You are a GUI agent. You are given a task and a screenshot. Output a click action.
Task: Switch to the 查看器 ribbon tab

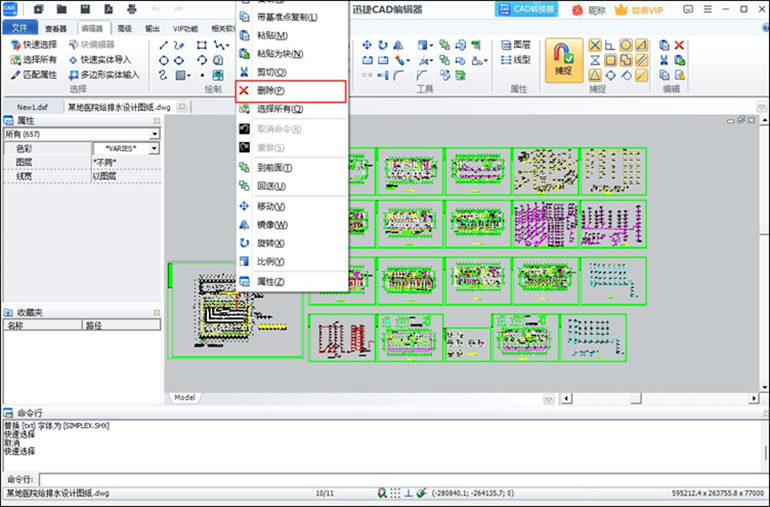(55, 28)
